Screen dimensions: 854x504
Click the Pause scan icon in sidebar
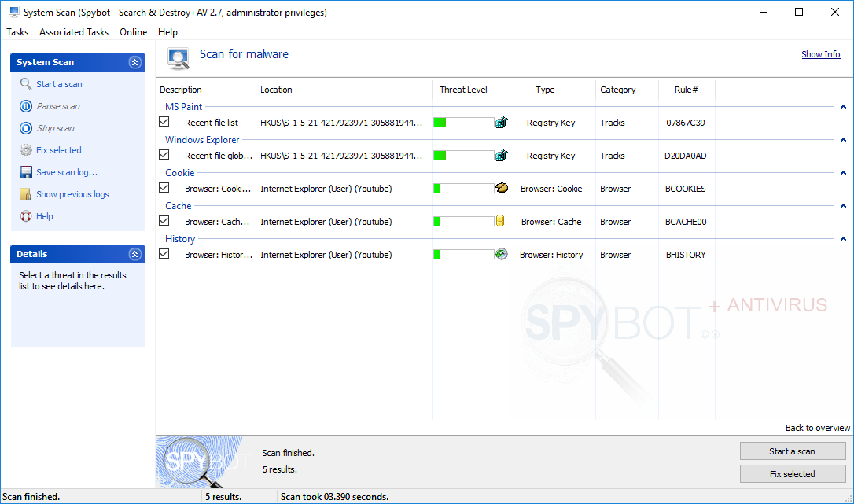click(26, 106)
